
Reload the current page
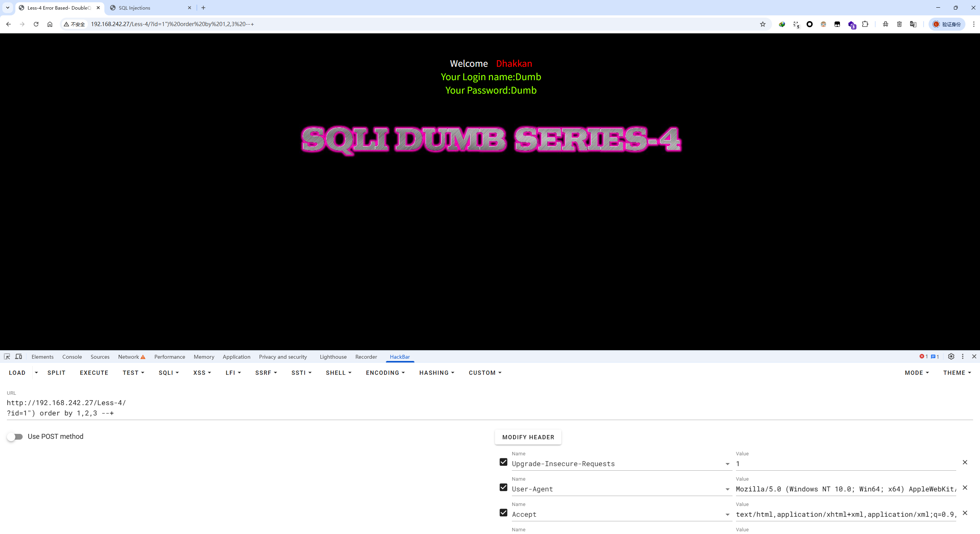36,24
